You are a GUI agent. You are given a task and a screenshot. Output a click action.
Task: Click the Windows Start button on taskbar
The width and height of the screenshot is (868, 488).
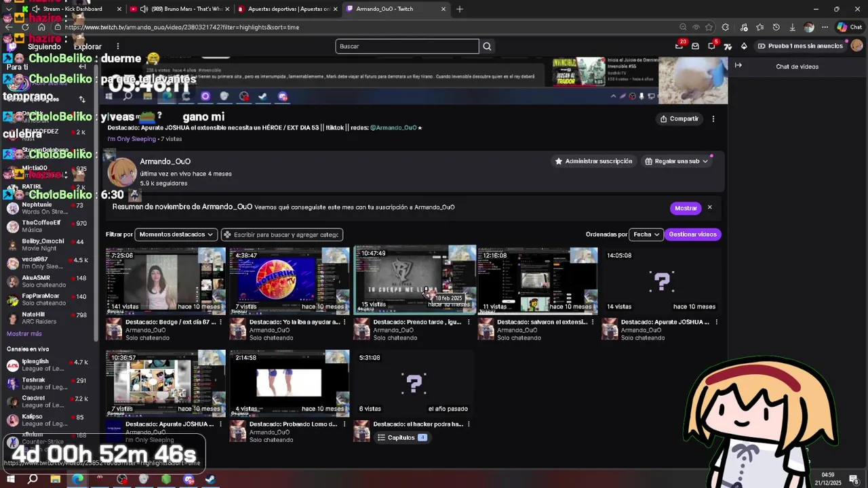click(x=11, y=479)
